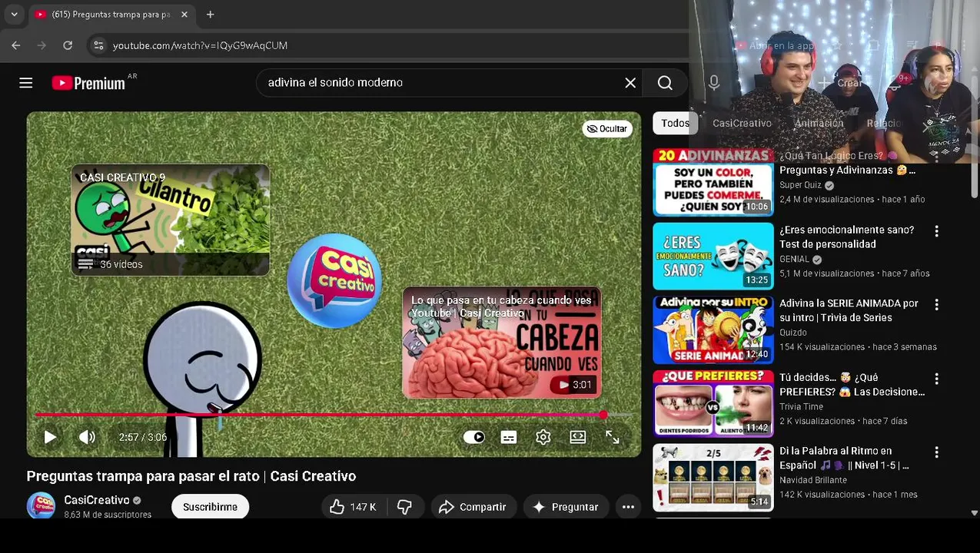Click the Trivia Time channel name
Viewport: 980px width, 553px height.
click(801, 406)
